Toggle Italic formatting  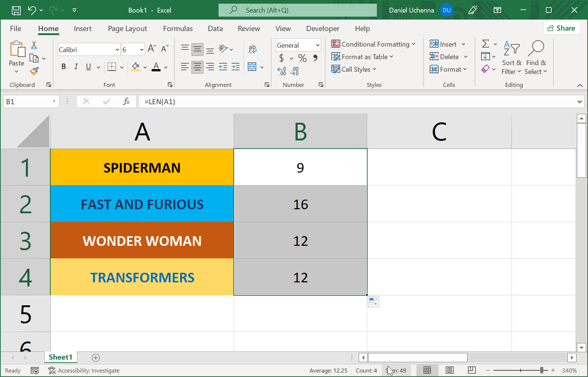click(x=76, y=67)
